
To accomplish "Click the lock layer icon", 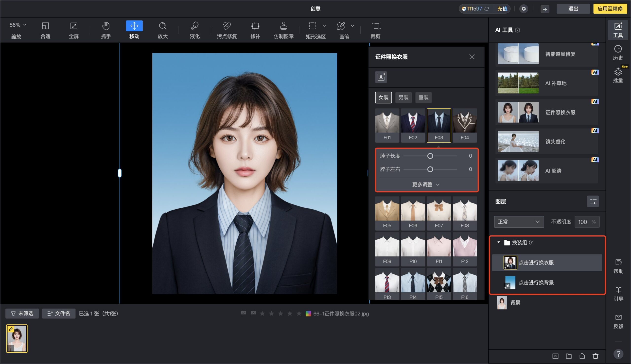I will pos(582,356).
